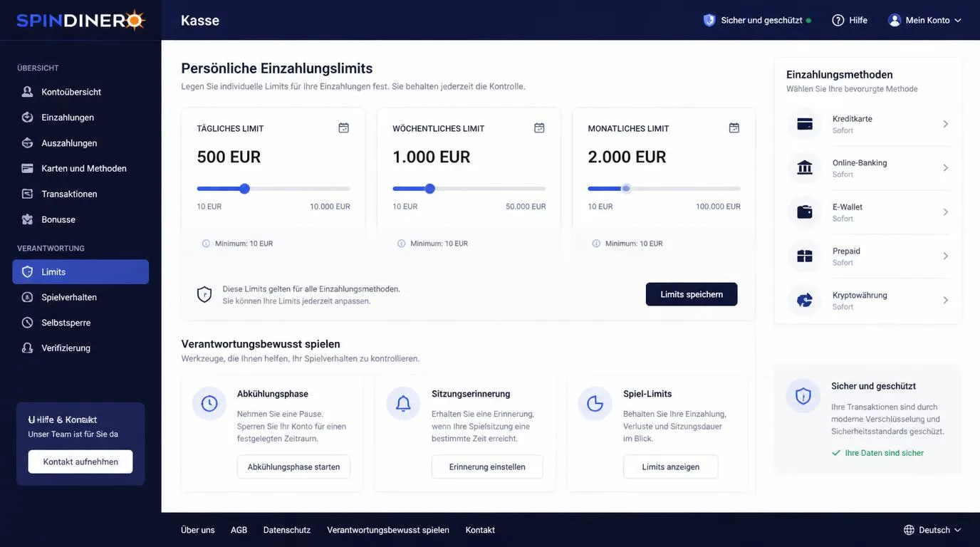Open Kontoübersicht in the sidebar
The height and width of the screenshot is (547, 980).
coord(80,92)
